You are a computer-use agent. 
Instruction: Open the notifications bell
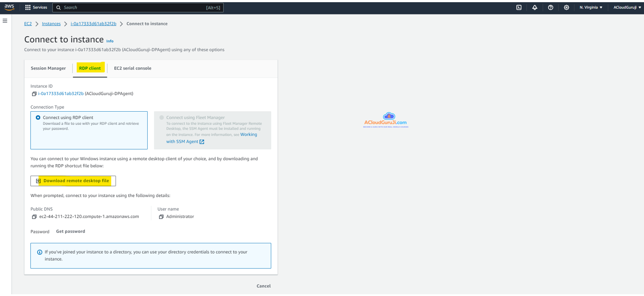coord(534,7)
